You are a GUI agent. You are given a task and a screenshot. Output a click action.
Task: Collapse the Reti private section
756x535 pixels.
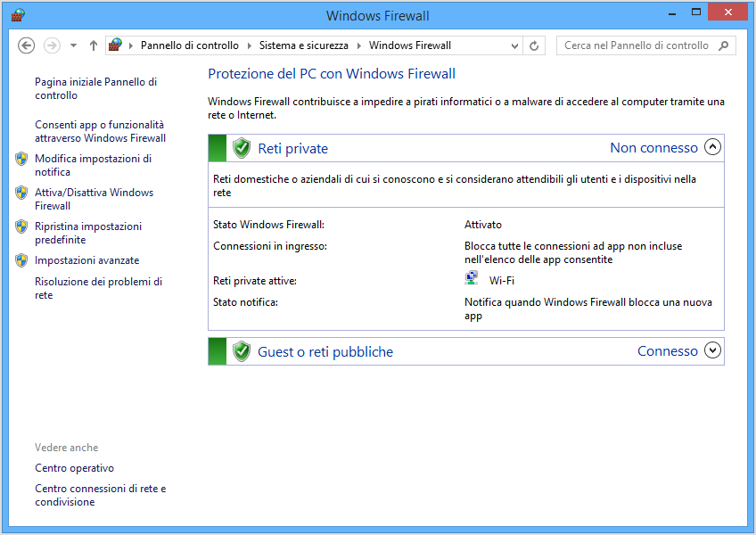point(712,146)
